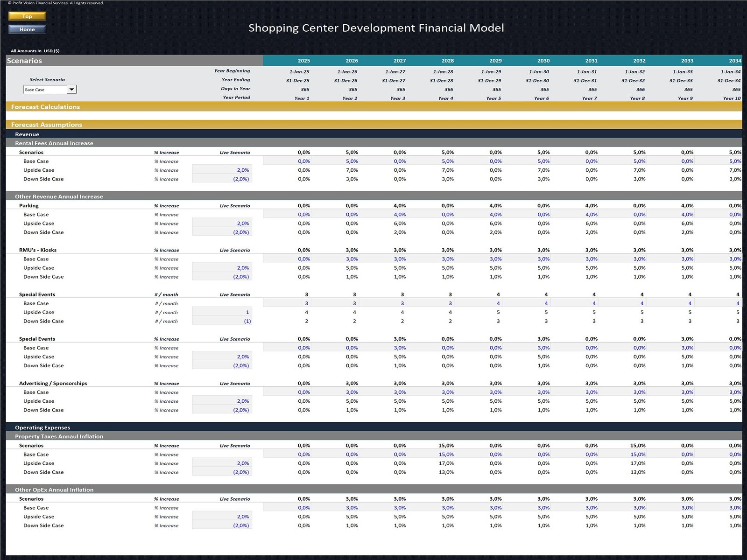Select the Scenarios title header cell

pyautogui.click(x=24, y=61)
